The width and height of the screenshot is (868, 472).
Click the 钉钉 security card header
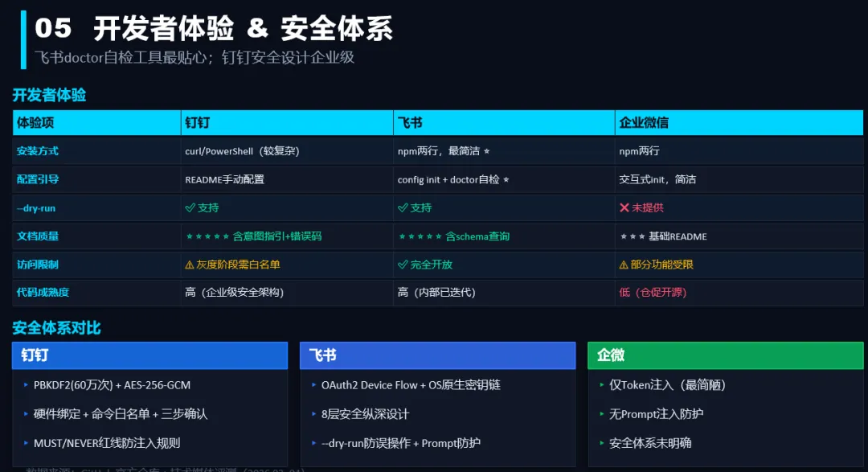pyautogui.click(x=149, y=355)
